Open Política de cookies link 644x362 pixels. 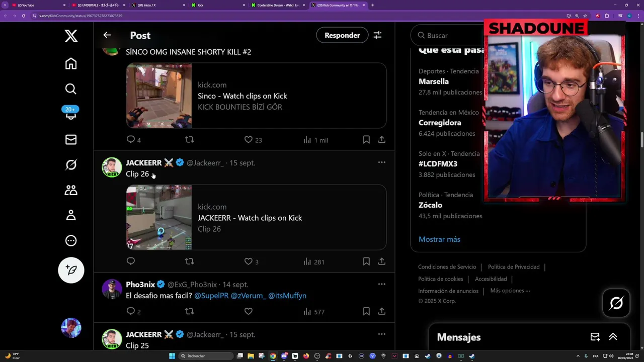441,279
